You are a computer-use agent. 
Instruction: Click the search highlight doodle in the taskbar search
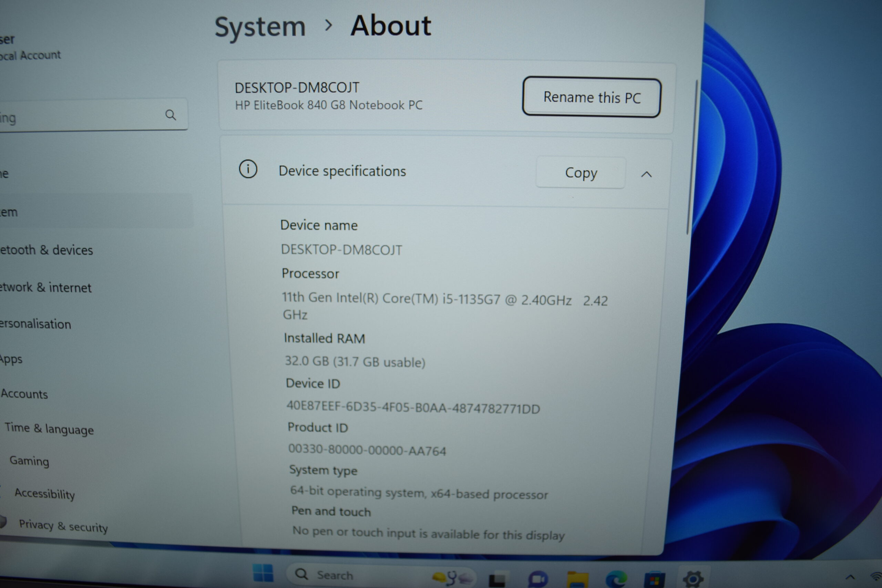(x=452, y=578)
